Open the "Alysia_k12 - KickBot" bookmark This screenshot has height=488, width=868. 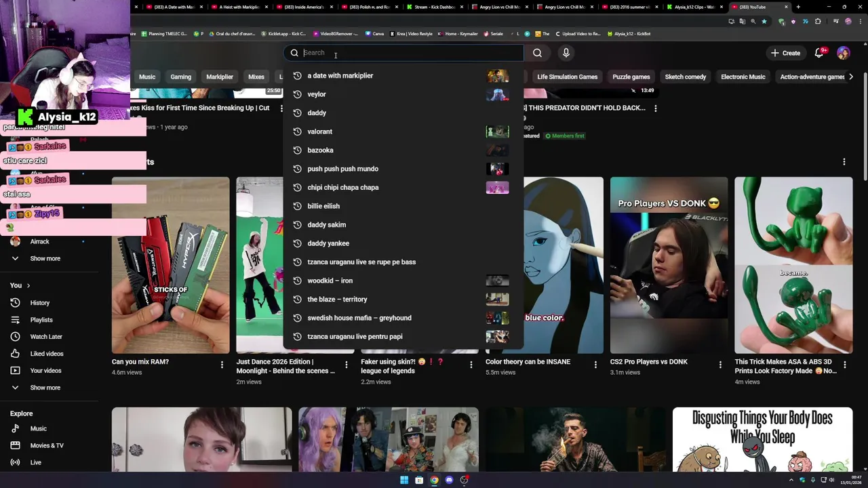click(x=629, y=34)
